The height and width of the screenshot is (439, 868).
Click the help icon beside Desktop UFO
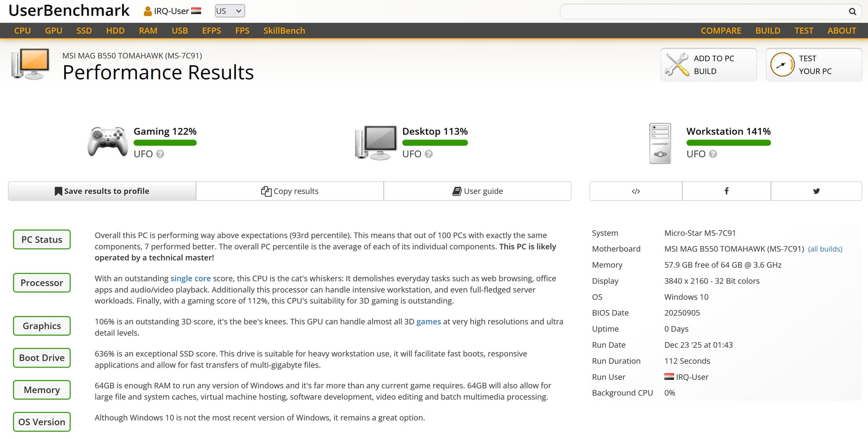[429, 154]
